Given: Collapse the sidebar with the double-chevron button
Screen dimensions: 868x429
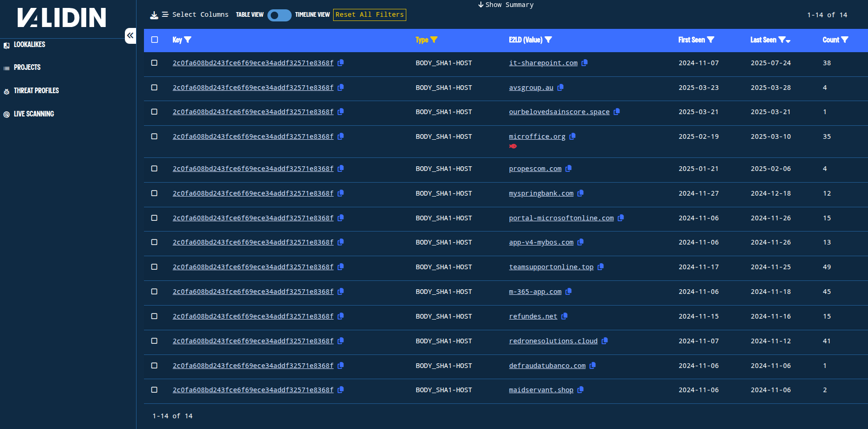Looking at the screenshot, I should pos(130,35).
